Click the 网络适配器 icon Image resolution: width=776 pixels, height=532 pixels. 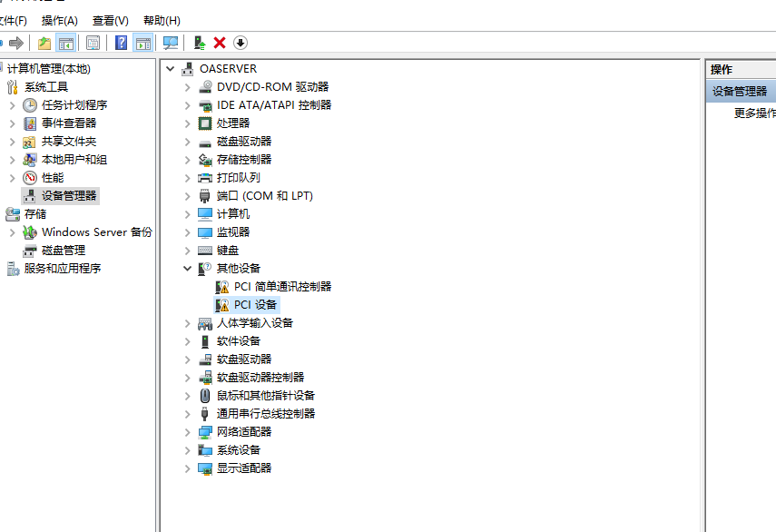[x=205, y=432]
